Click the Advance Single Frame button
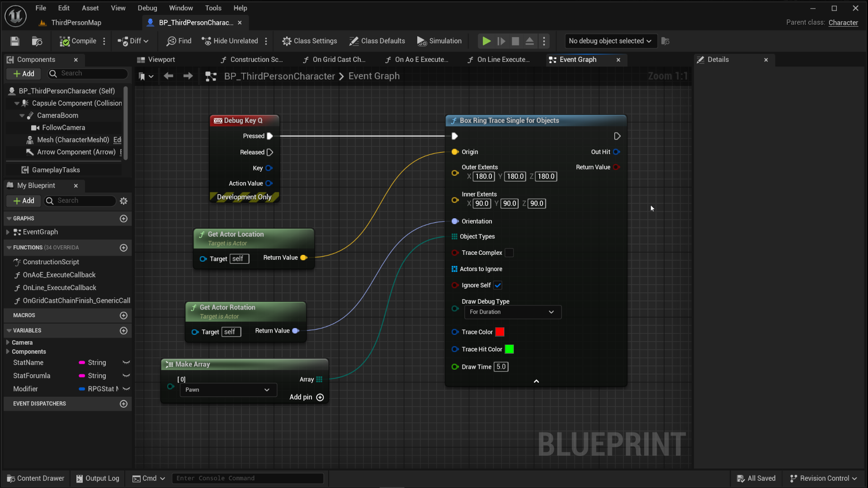The height and width of the screenshot is (488, 868). tap(501, 41)
